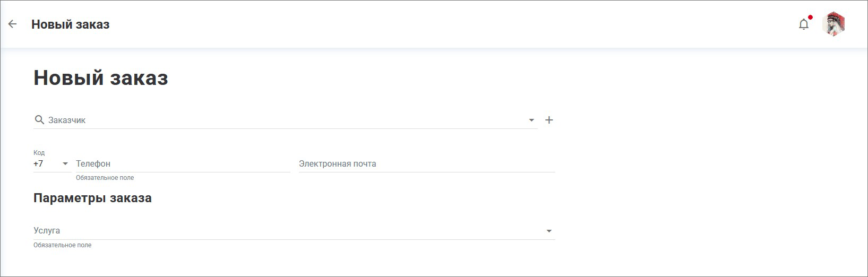Open the notifications bell
The width and height of the screenshot is (868, 277).
(x=803, y=24)
